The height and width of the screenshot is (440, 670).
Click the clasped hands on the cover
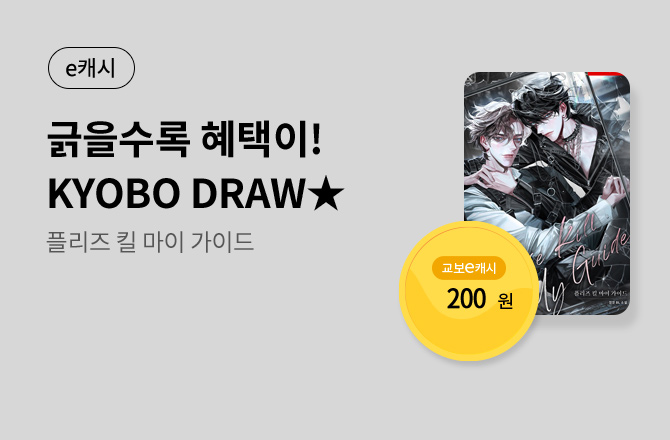pos(614,188)
